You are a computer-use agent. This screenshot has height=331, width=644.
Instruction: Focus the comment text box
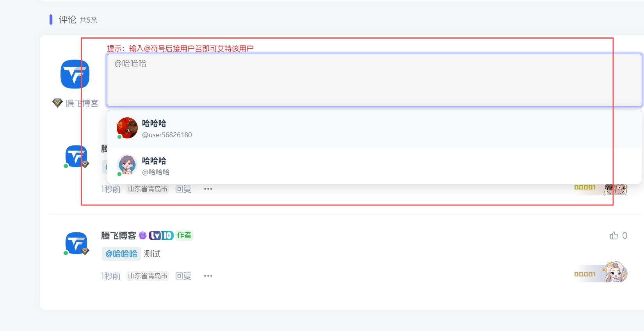pos(374,80)
